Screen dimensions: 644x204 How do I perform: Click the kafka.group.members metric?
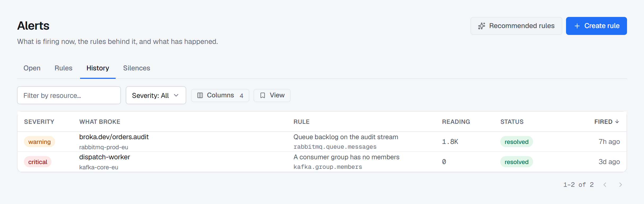click(328, 167)
